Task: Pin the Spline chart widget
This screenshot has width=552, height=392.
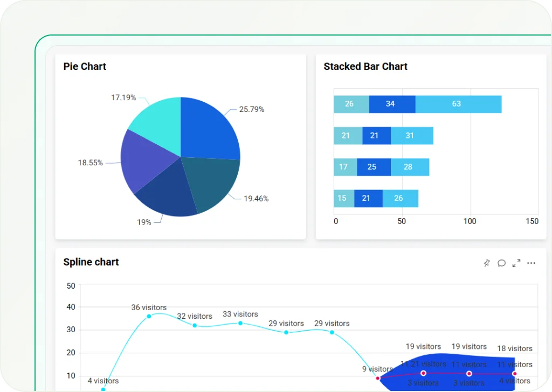Action: click(x=487, y=263)
